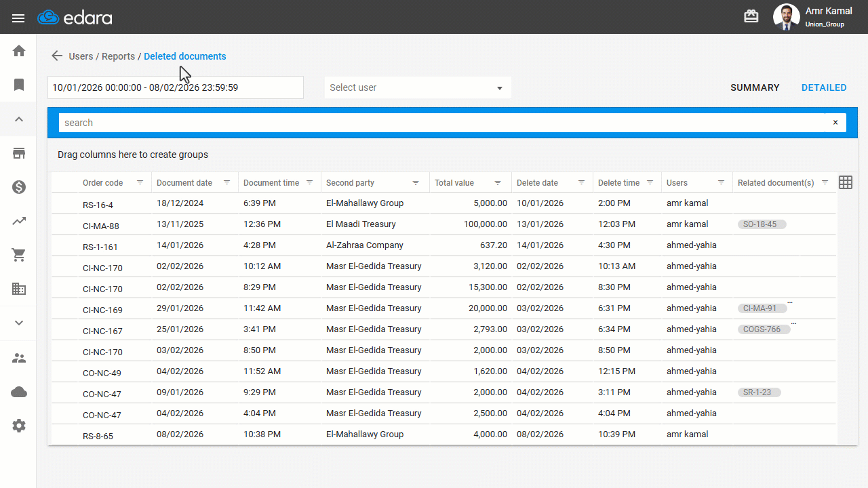Image resolution: width=868 pixels, height=488 pixels.
Task: Open the store sidebar icon
Action: tap(19, 153)
